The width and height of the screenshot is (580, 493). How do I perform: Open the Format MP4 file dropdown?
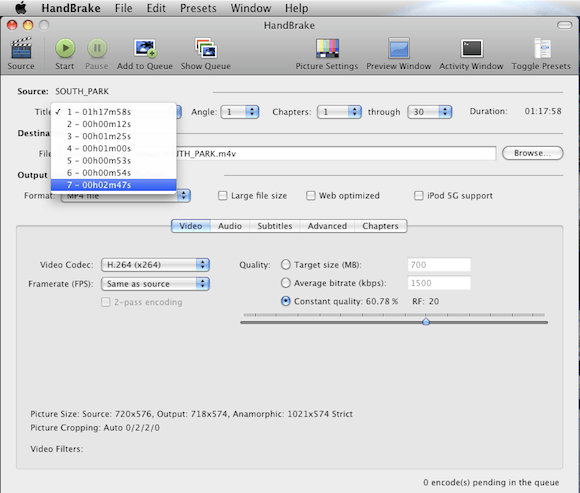point(126,196)
